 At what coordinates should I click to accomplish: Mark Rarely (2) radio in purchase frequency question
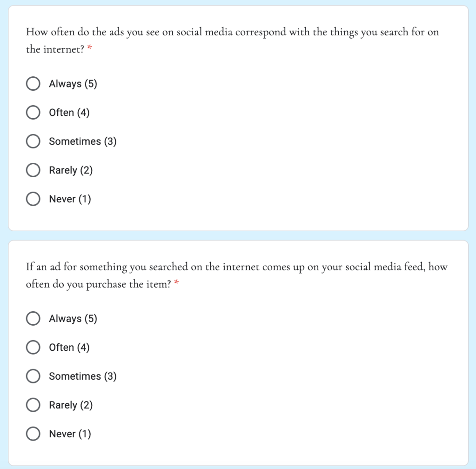coord(33,406)
